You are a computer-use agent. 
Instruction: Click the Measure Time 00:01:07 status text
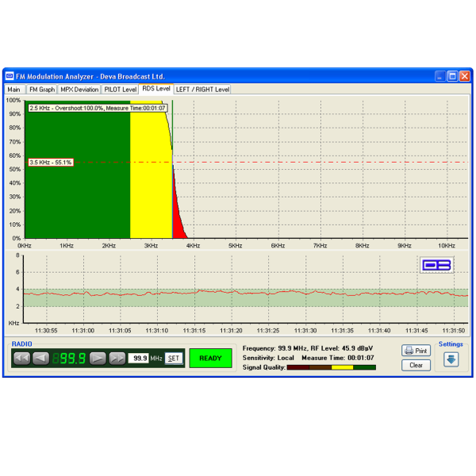[x=338, y=358]
